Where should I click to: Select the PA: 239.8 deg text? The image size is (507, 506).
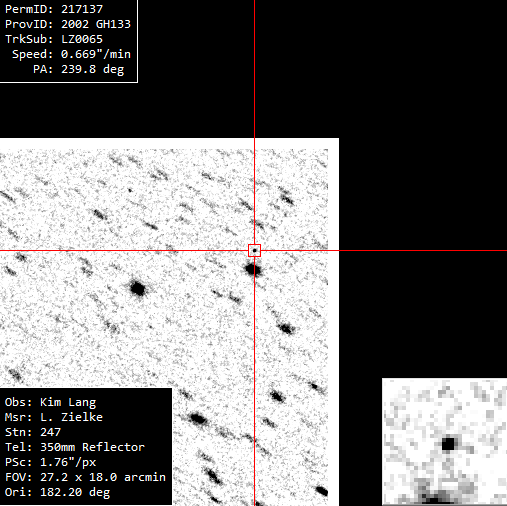tap(79, 69)
